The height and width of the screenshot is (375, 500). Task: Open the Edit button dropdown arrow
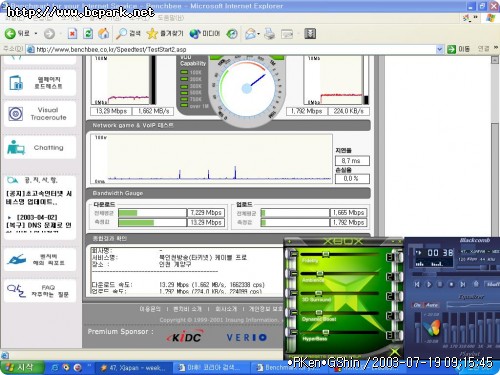[298, 34]
